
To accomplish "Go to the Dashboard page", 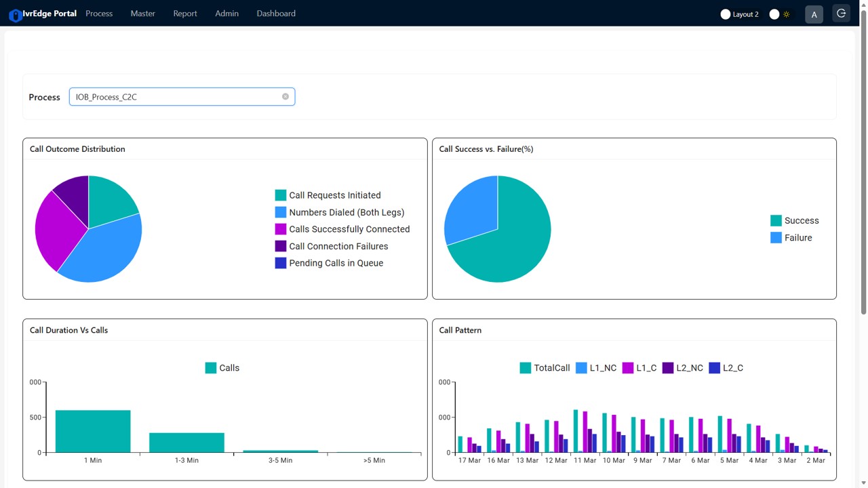I will (276, 14).
